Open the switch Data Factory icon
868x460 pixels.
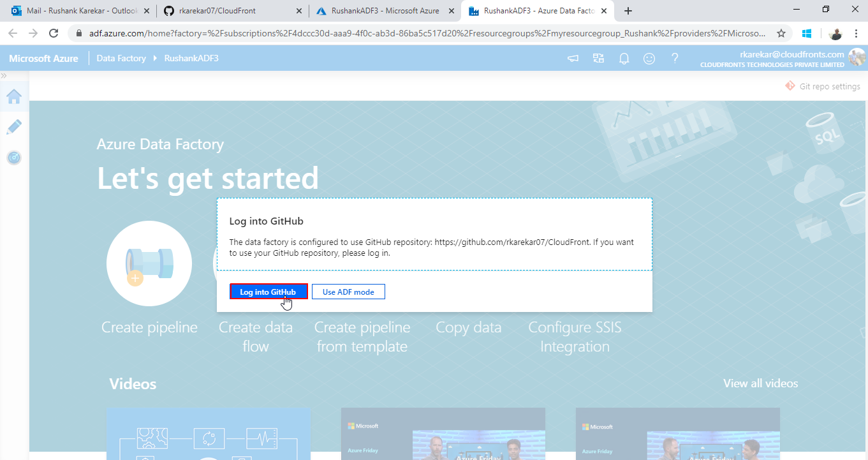[598, 59]
